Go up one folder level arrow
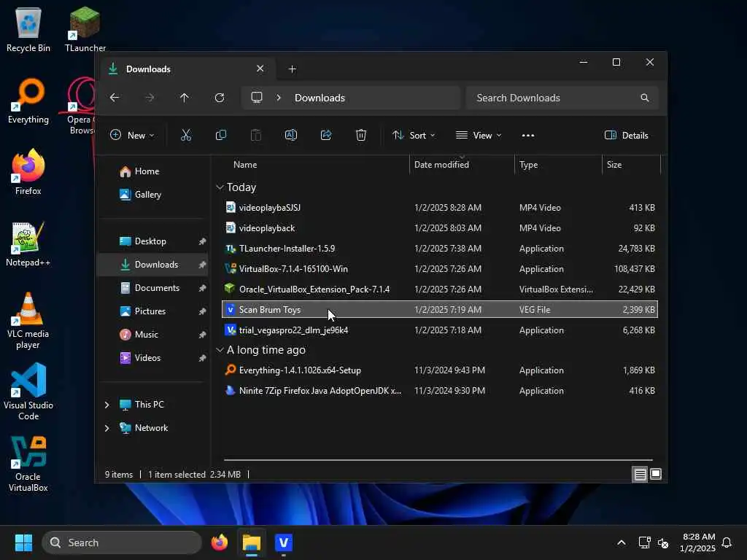747x560 pixels. point(185,98)
